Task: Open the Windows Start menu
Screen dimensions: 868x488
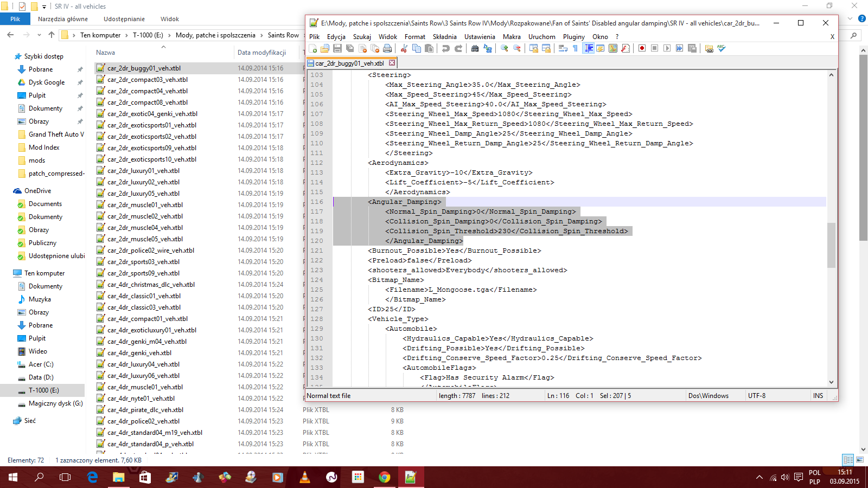Action: pos(13,477)
